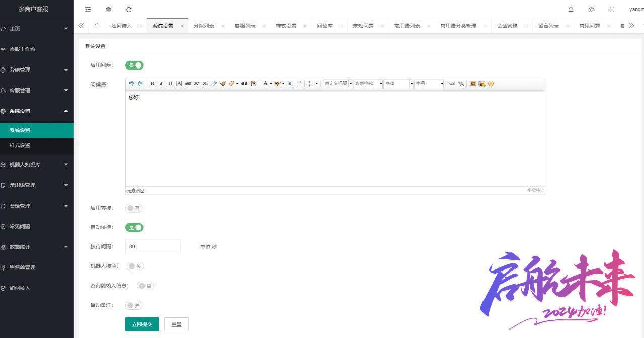Expand the 常用语管理 sidebar menu
This screenshot has width=644, height=338.
click(37, 185)
